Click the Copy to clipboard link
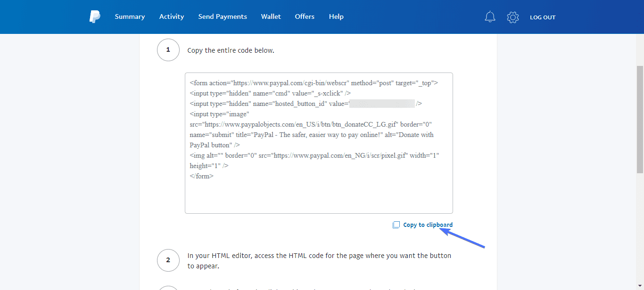 [428, 225]
